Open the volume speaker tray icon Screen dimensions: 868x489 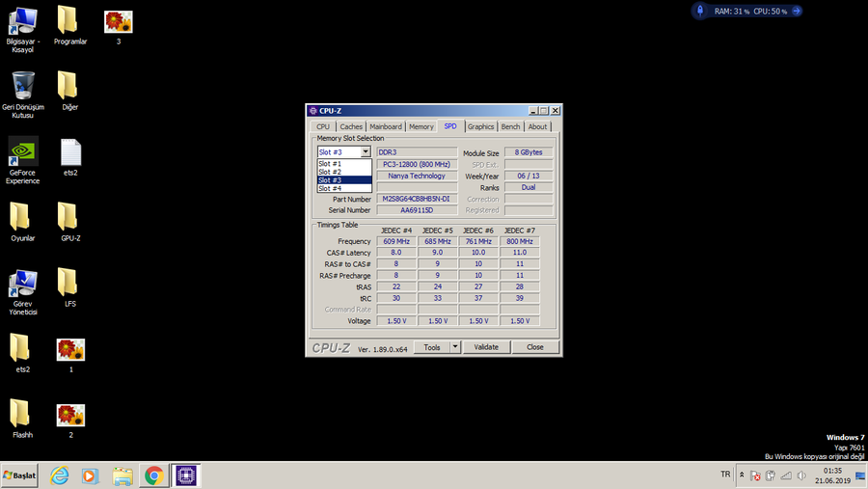[801, 475]
